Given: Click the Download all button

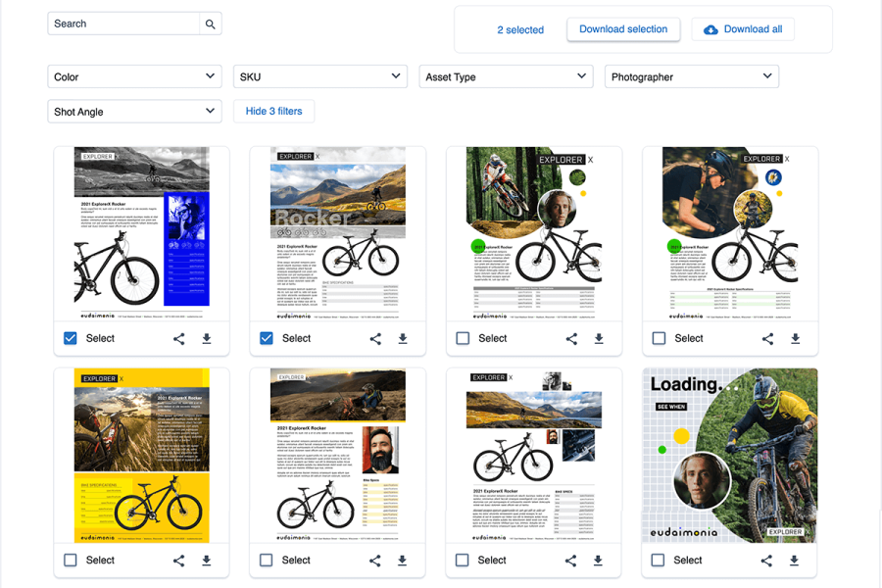Looking at the screenshot, I should [x=743, y=29].
